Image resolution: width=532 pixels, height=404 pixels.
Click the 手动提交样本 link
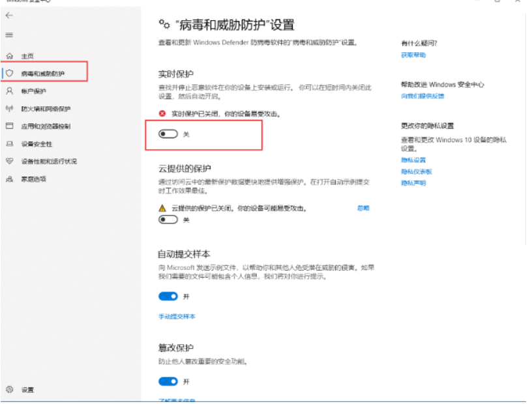(177, 317)
